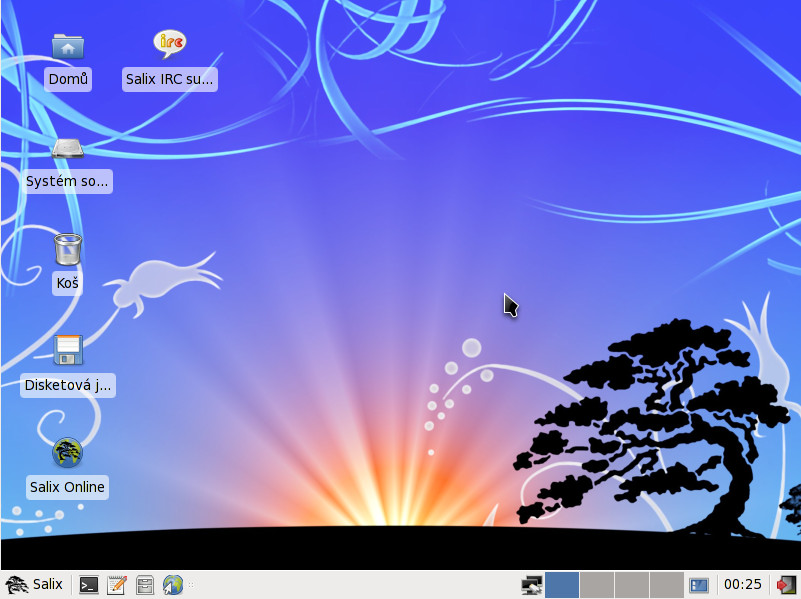The image size is (801, 599).
Task: Select the Koš label text
Action: (x=67, y=283)
